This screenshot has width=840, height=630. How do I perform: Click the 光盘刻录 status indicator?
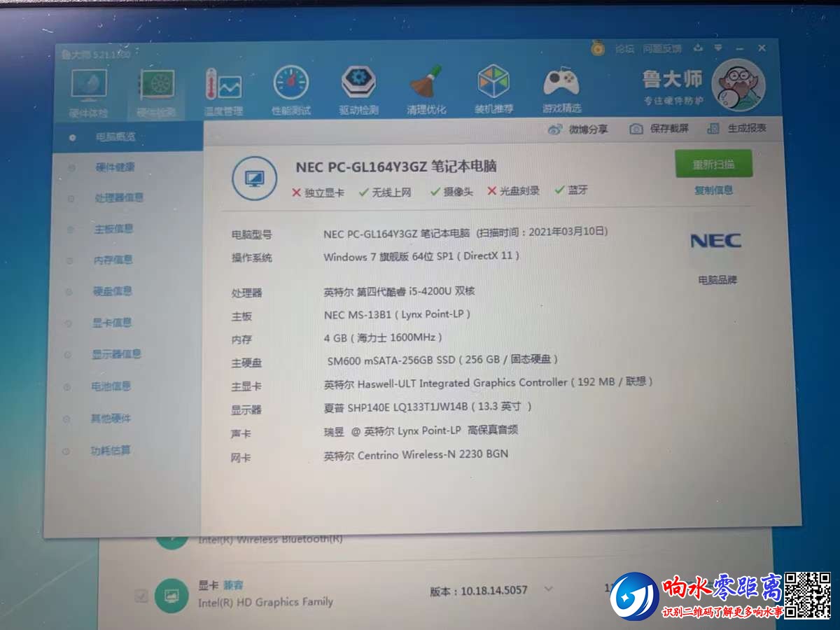click(x=513, y=191)
